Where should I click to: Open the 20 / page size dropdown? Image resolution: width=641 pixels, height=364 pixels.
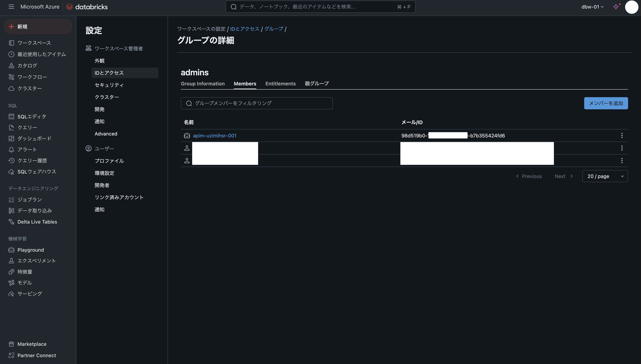tap(605, 176)
